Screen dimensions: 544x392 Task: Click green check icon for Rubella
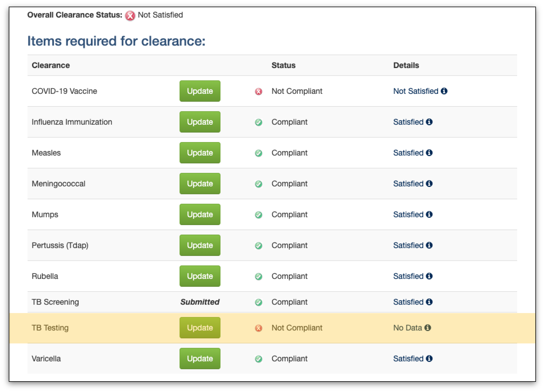coord(258,276)
